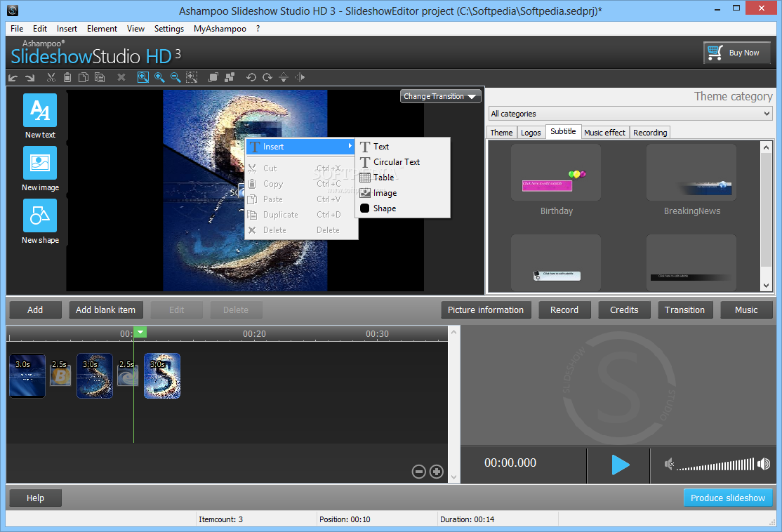Image resolution: width=782 pixels, height=532 pixels.
Task: Expand the All categories combo box
Action: 630,114
